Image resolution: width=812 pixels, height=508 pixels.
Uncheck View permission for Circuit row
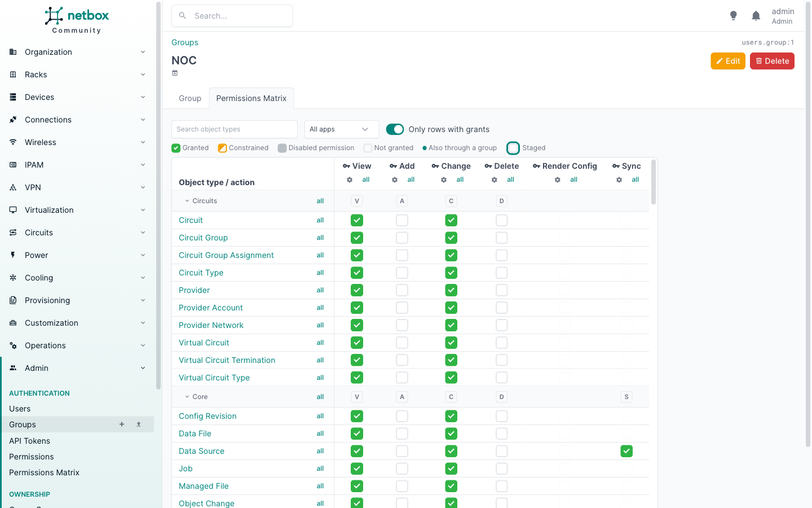[x=357, y=220]
